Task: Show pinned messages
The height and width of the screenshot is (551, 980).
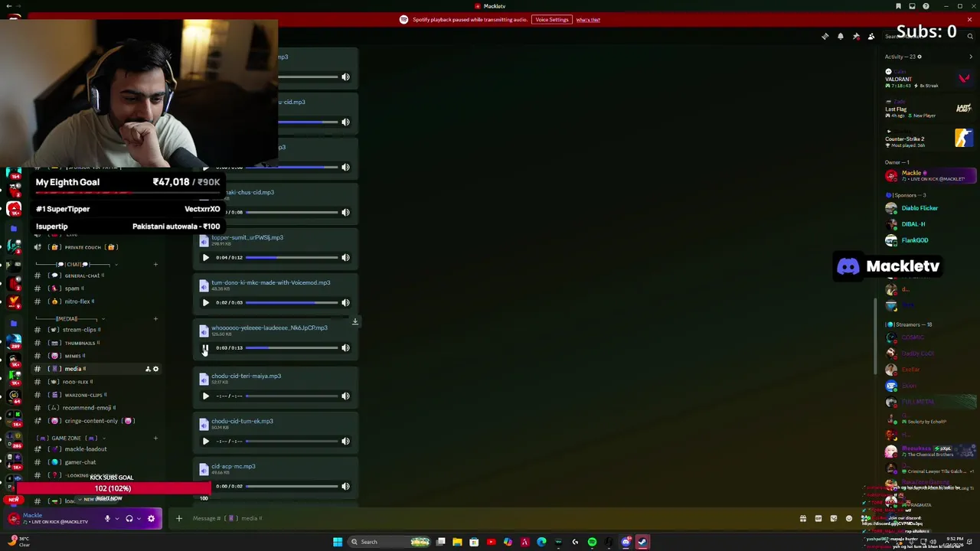Action: click(856, 36)
